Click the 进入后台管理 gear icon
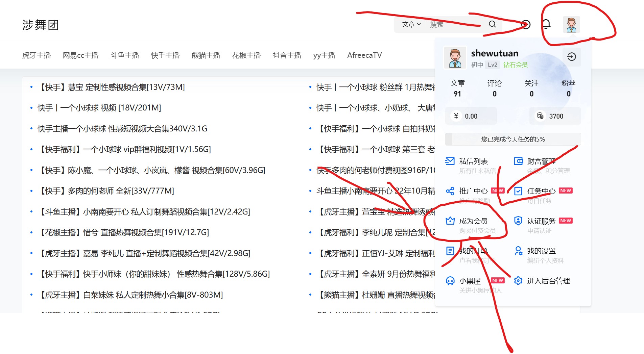 pos(518,281)
